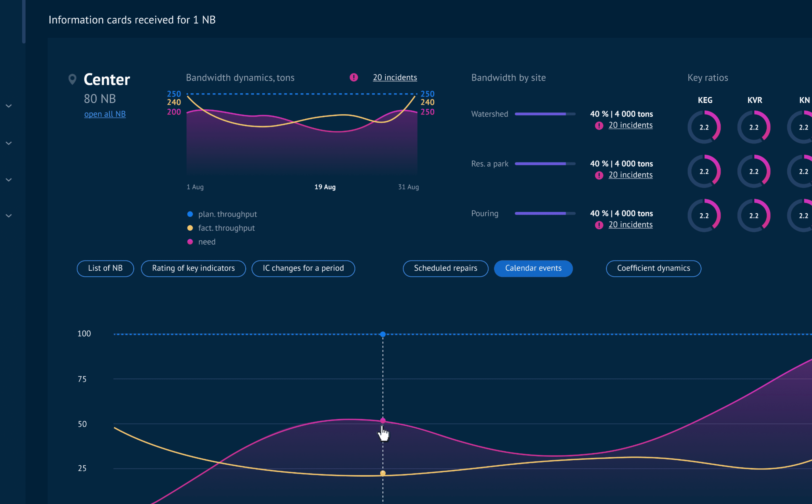Switch to the Scheduled repairs tab

click(446, 268)
